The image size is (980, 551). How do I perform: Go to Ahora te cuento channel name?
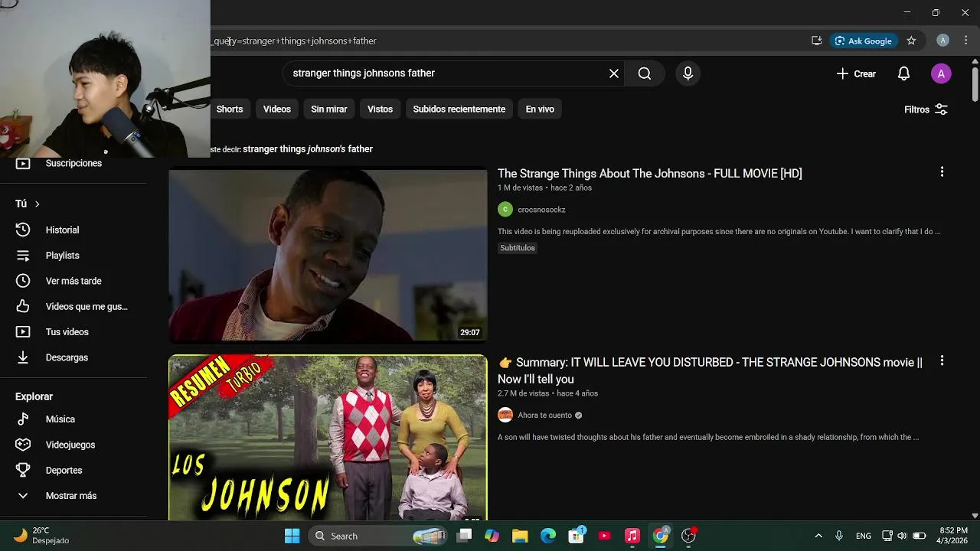click(544, 416)
